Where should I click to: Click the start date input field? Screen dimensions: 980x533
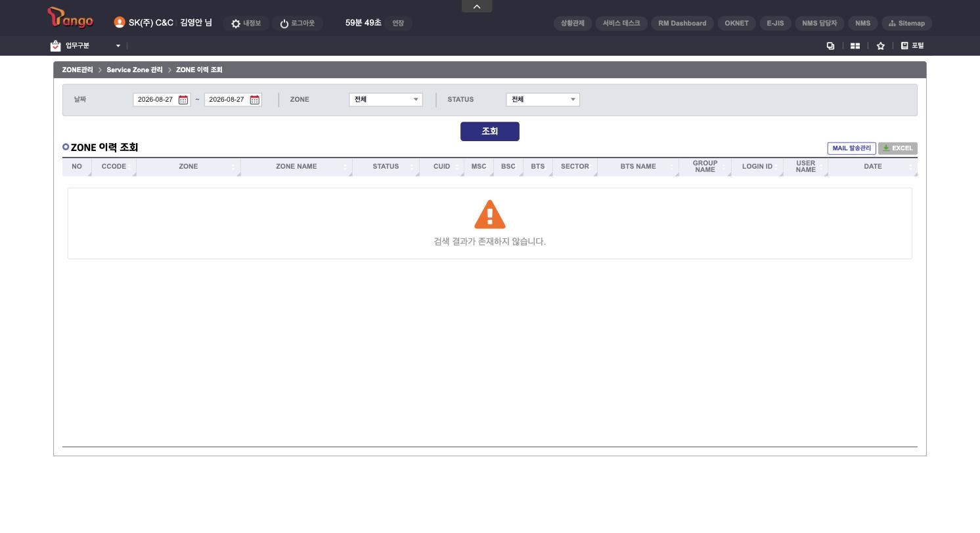156,100
